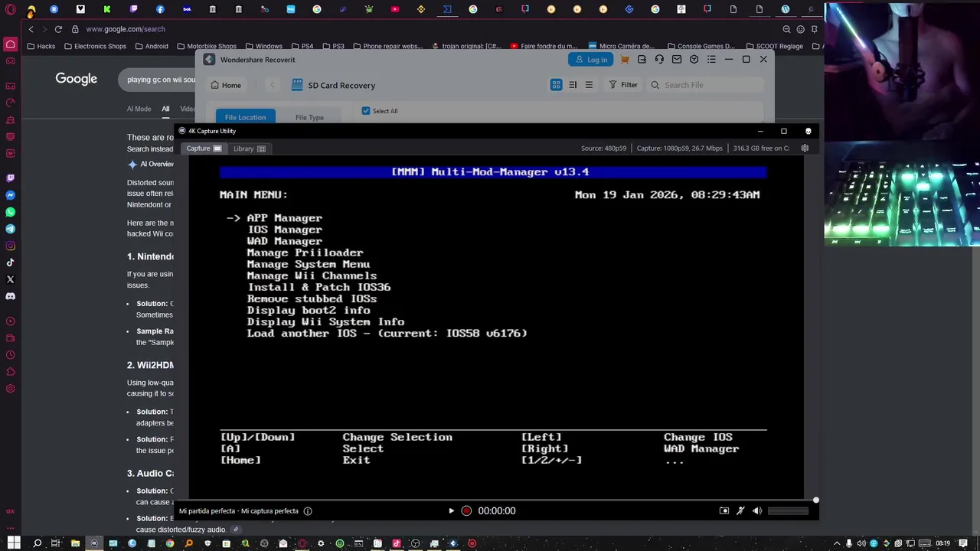The image size is (980, 551).
Task: Switch Recoverit to plain list view
Action: [x=589, y=85]
